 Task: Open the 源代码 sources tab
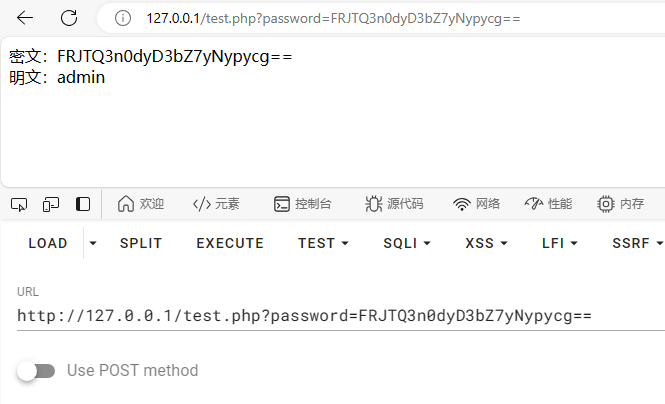tap(394, 204)
